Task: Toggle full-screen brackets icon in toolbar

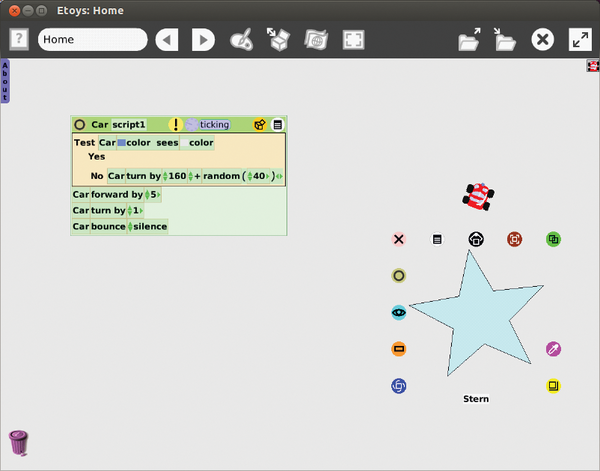Action: [353, 39]
